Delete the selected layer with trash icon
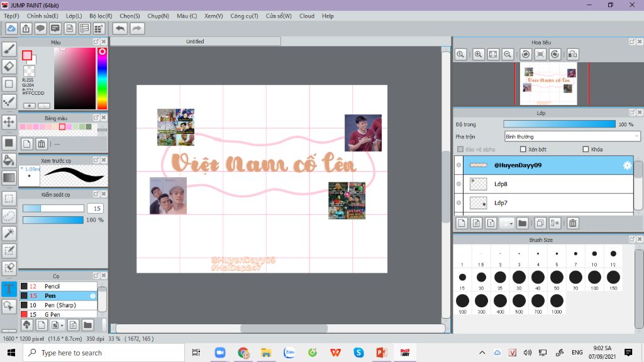 coord(572,223)
